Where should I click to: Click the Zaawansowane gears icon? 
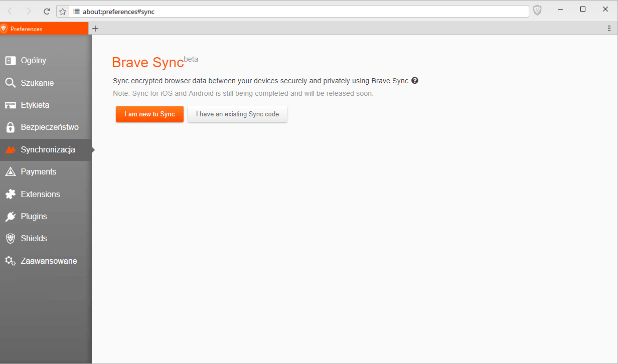click(x=11, y=261)
